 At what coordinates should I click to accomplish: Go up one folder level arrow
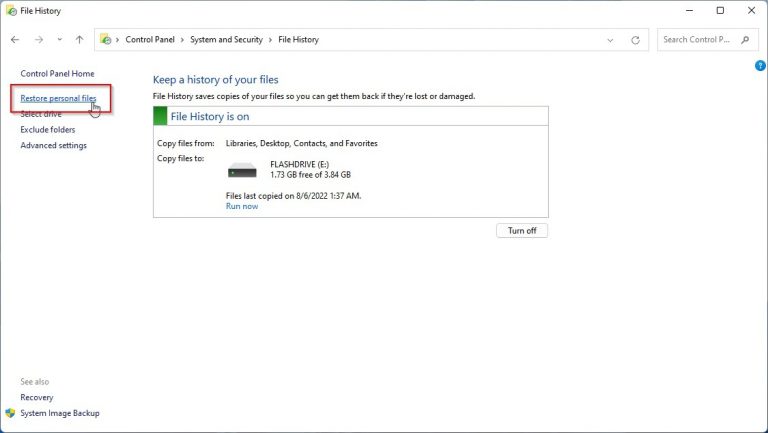tap(80, 40)
